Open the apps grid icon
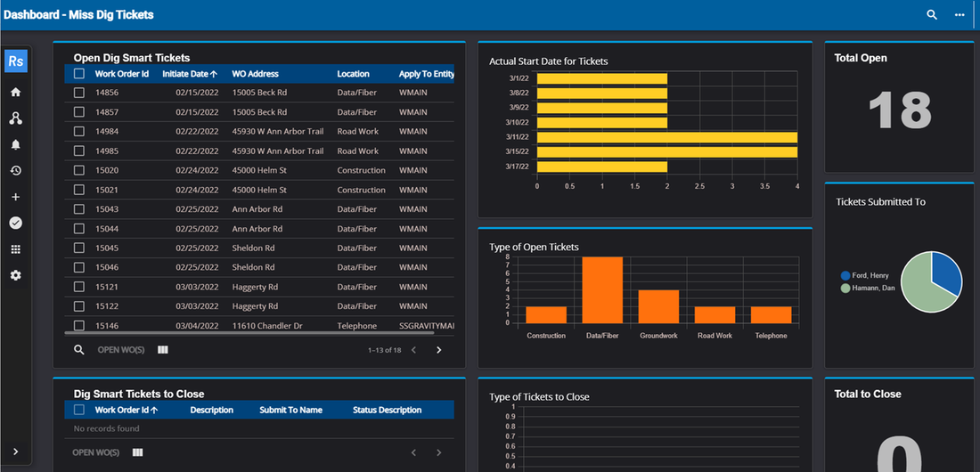The image size is (980, 472). [15, 249]
